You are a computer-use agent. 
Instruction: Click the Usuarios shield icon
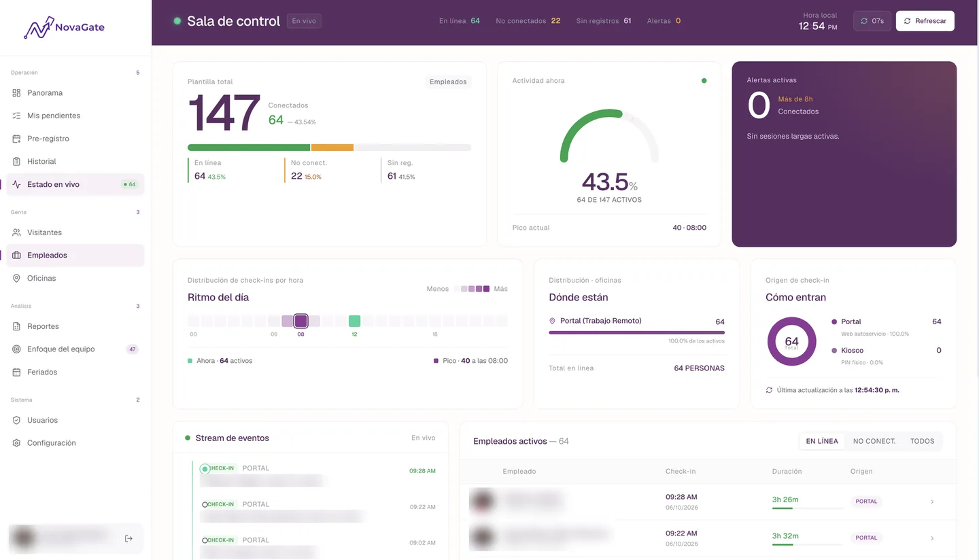pyautogui.click(x=16, y=420)
